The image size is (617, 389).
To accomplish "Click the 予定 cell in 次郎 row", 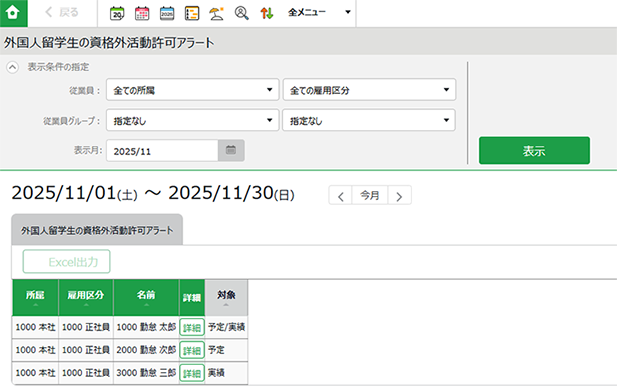I will 226,350.
